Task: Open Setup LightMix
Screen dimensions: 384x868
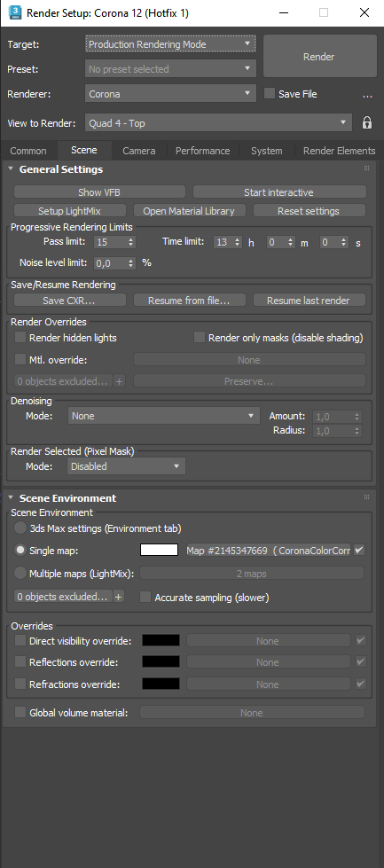Action: (x=69, y=211)
